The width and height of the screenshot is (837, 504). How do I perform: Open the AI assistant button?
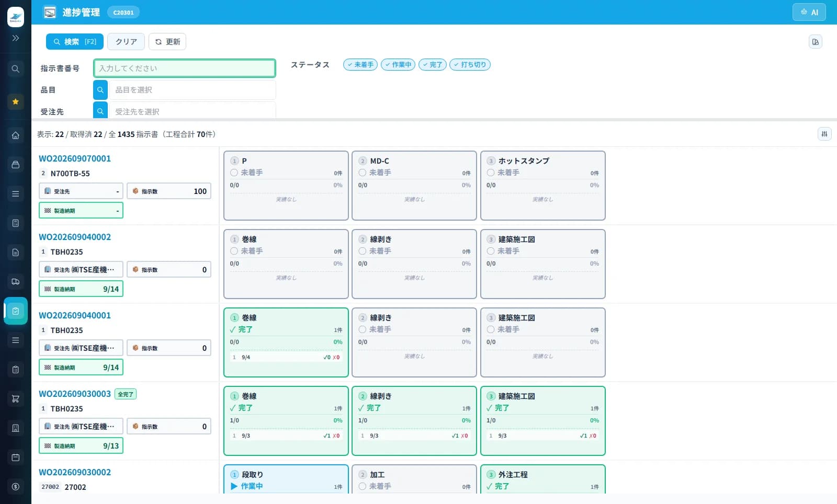coord(809,12)
